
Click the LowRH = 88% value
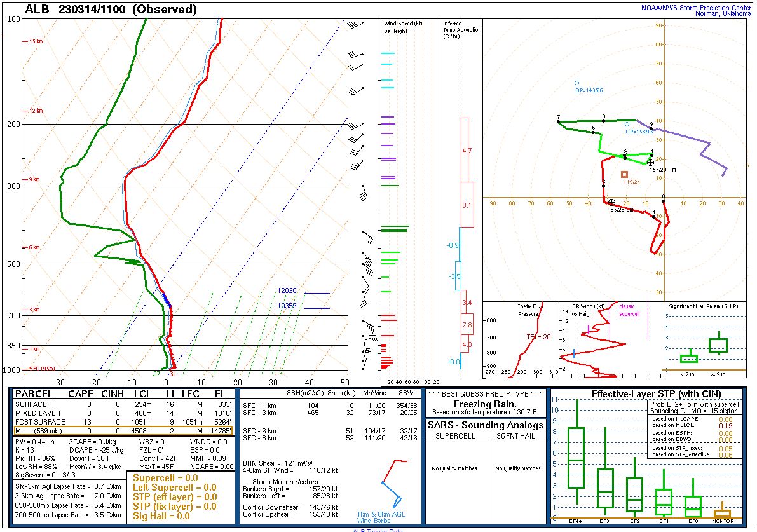coord(36,467)
